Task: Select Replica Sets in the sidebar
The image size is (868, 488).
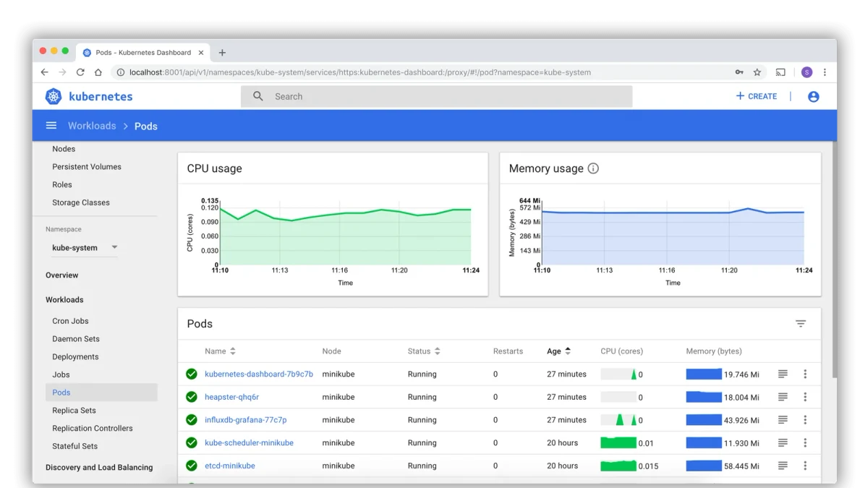Action: 74,410
